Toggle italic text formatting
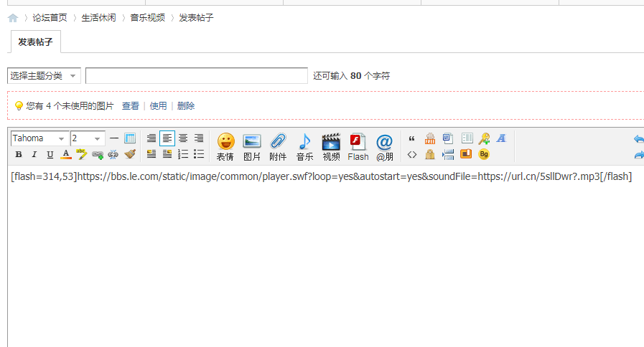 click(34, 155)
